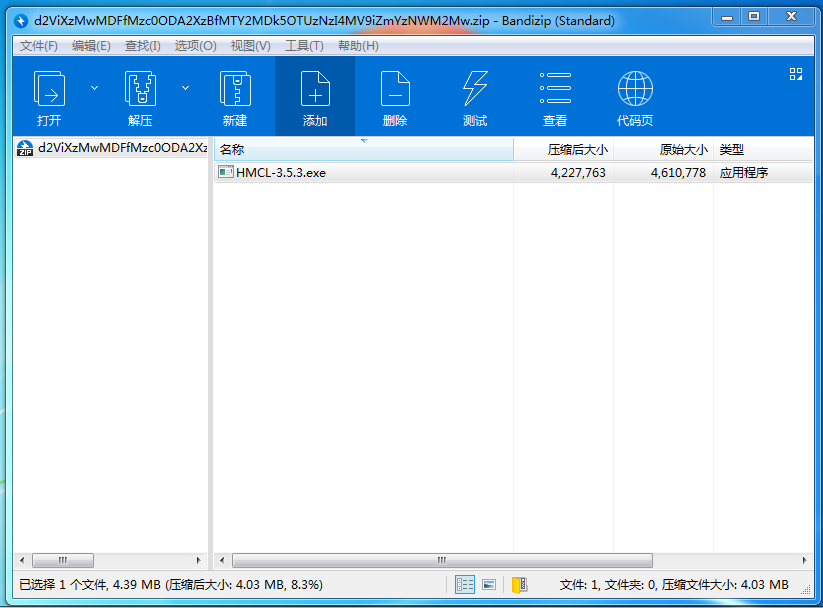The image size is (823, 608).
Task: Click the ZIP icon in the tree pane
Action: [25, 148]
